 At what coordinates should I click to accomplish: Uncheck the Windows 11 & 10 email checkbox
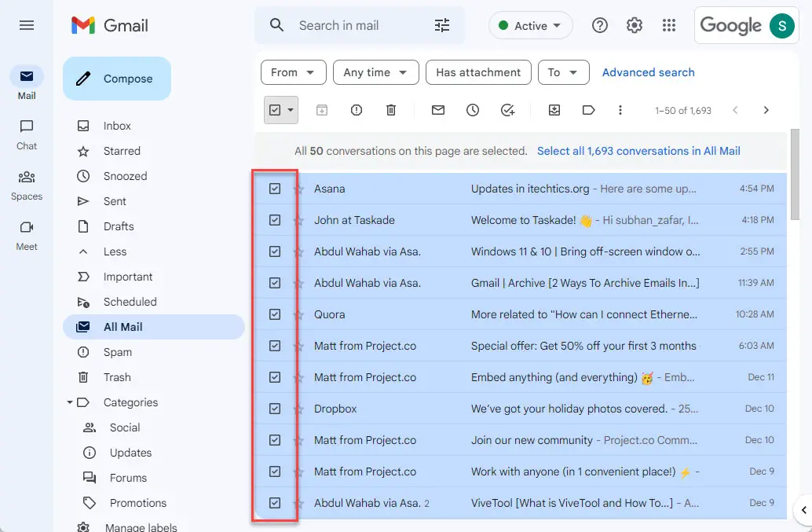pos(275,251)
